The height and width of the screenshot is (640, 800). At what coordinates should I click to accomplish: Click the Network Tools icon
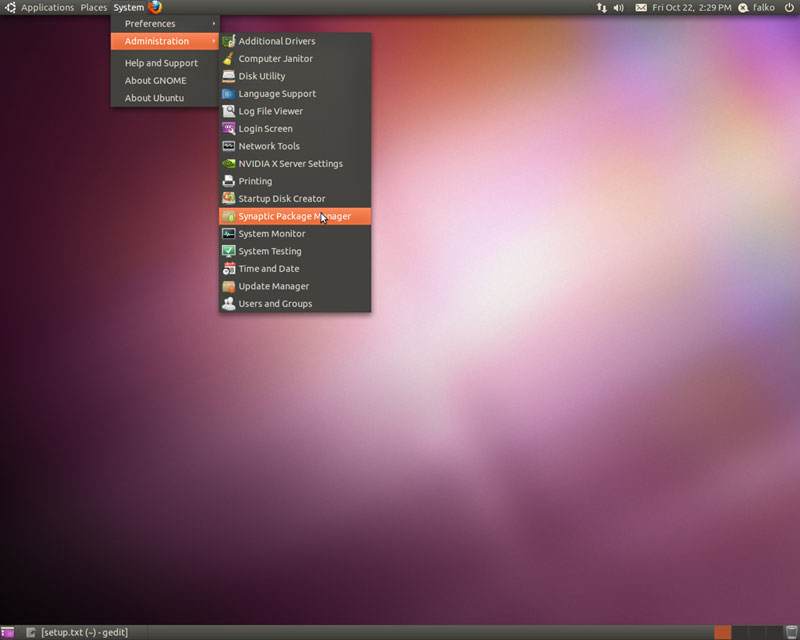tap(229, 146)
